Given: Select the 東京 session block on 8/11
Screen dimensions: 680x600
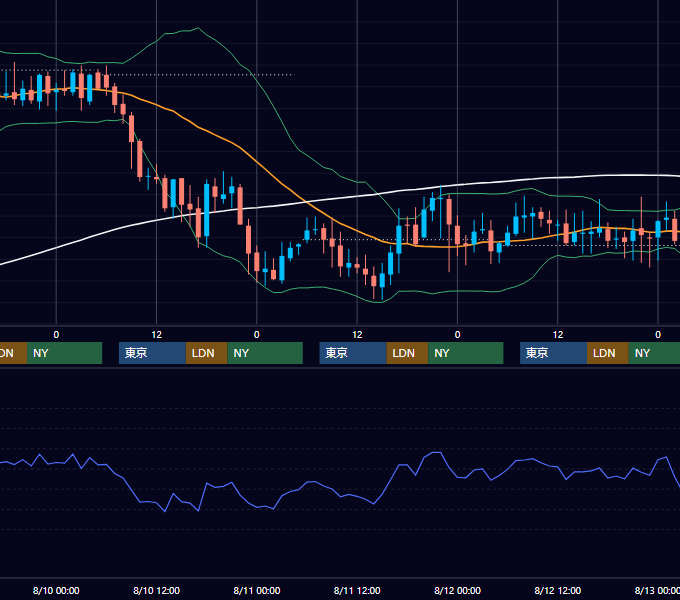Looking at the screenshot, I should [x=353, y=353].
